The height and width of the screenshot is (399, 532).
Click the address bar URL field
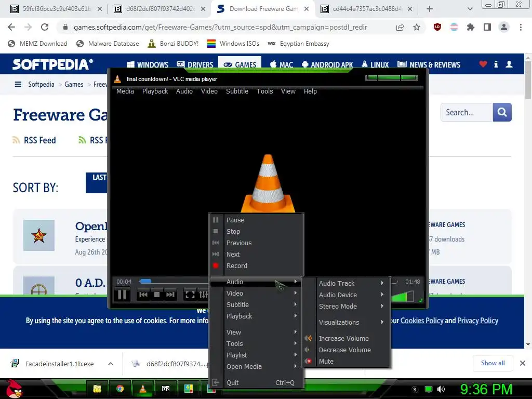pyautogui.click(x=220, y=27)
